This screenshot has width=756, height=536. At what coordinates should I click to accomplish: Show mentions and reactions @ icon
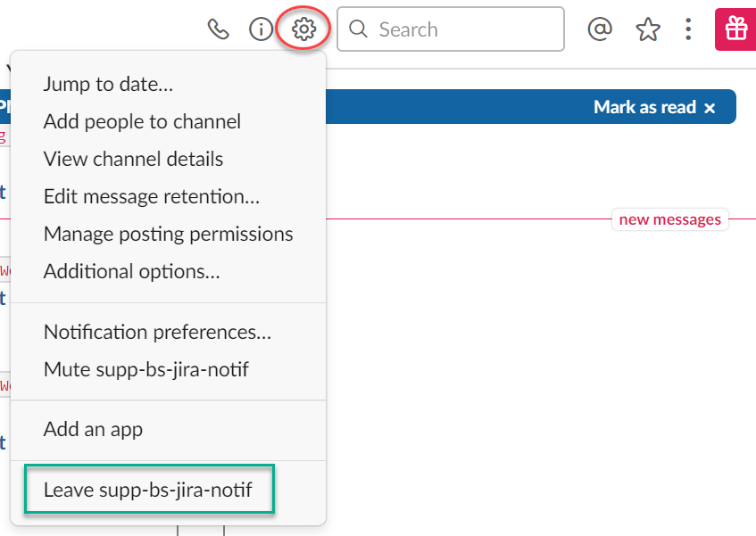[600, 29]
